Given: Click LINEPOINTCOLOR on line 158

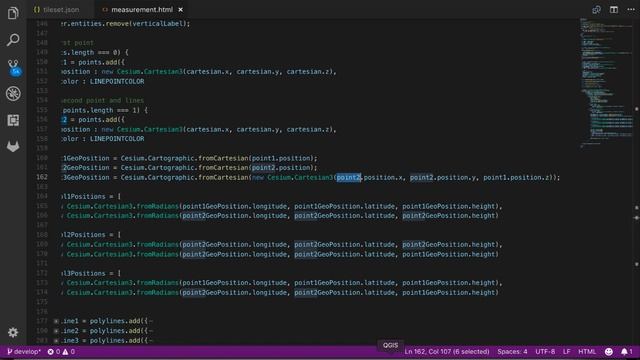Looking at the screenshot, I should 117,139.
